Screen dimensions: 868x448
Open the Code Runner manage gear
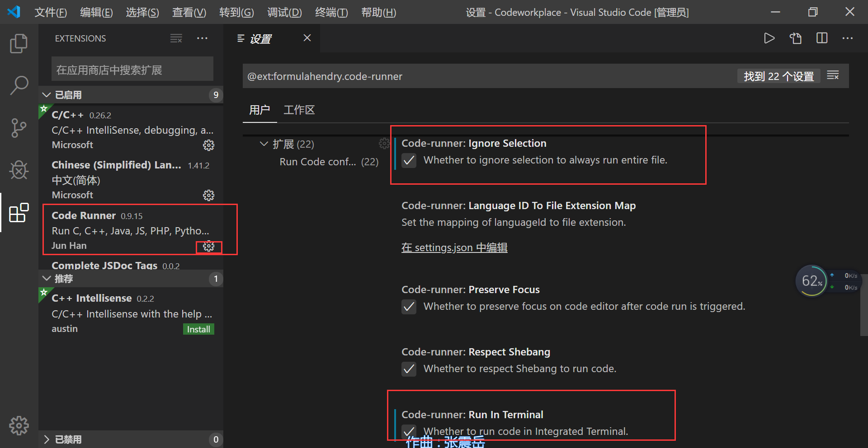pos(208,247)
